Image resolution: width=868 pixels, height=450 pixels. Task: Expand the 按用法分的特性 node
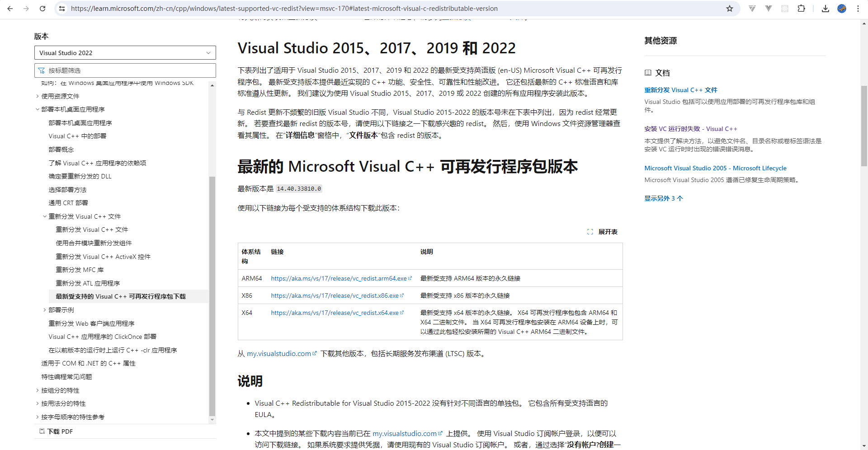point(38,403)
